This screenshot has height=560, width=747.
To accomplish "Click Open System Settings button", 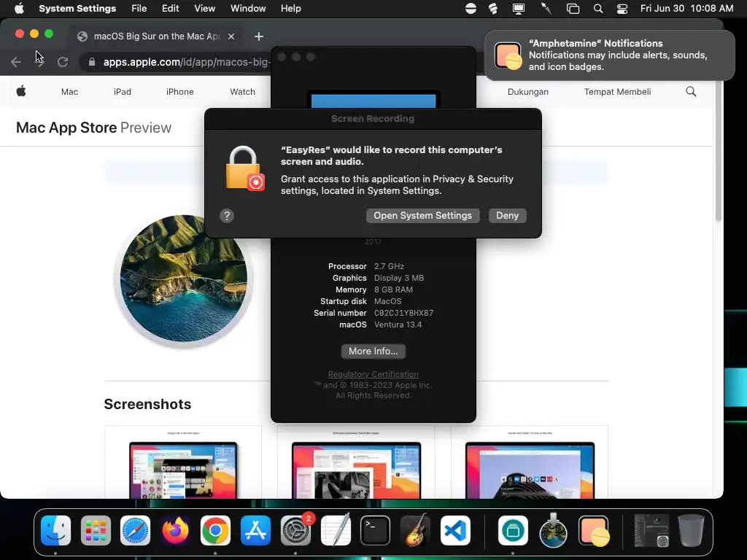I will tap(422, 216).
